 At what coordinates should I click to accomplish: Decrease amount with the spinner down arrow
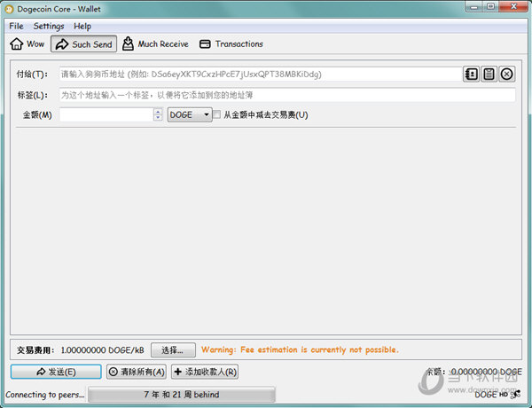point(158,118)
